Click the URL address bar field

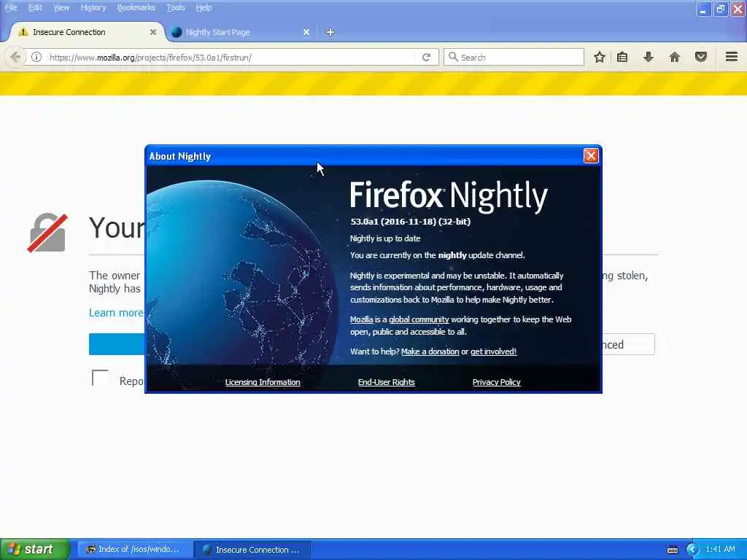(x=231, y=57)
